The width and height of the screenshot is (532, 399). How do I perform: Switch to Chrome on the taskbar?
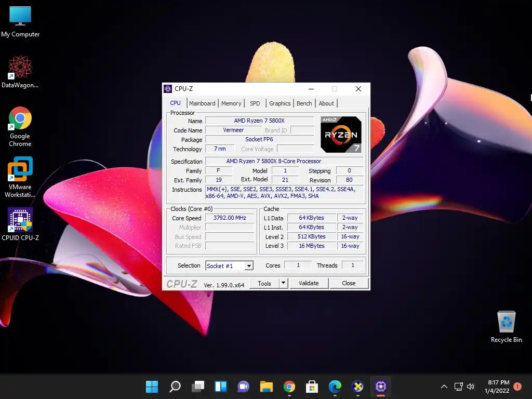[x=289, y=387]
